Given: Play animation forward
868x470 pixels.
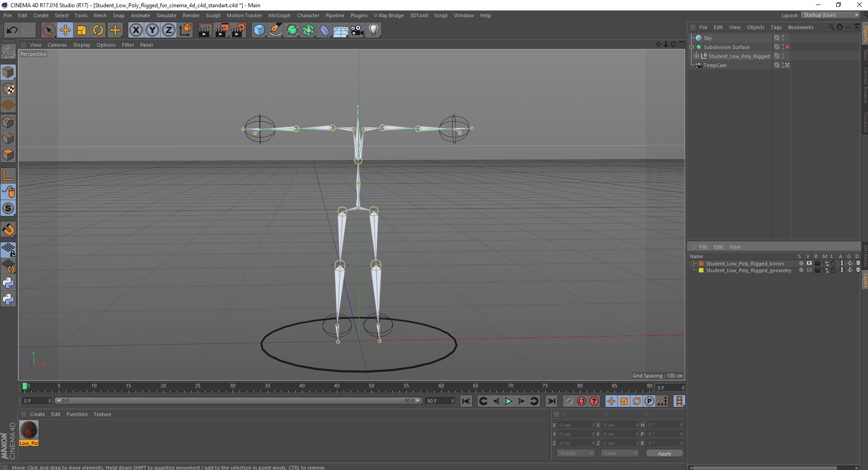Looking at the screenshot, I should [508, 401].
